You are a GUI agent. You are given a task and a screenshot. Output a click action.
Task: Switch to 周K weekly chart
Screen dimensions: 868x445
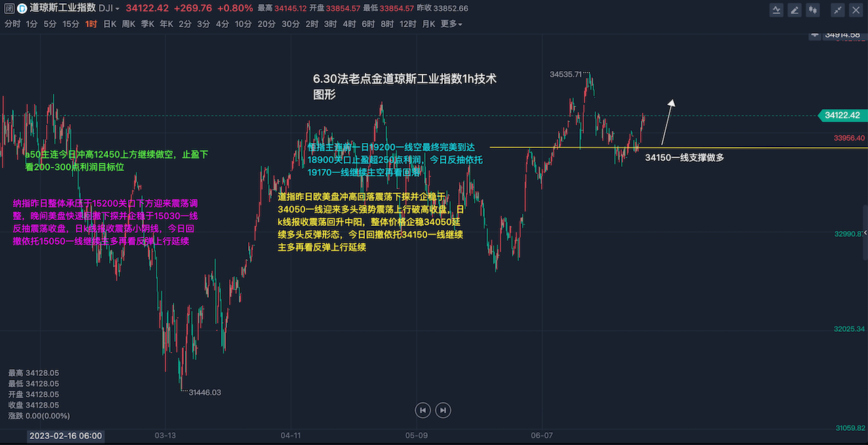[x=128, y=24]
